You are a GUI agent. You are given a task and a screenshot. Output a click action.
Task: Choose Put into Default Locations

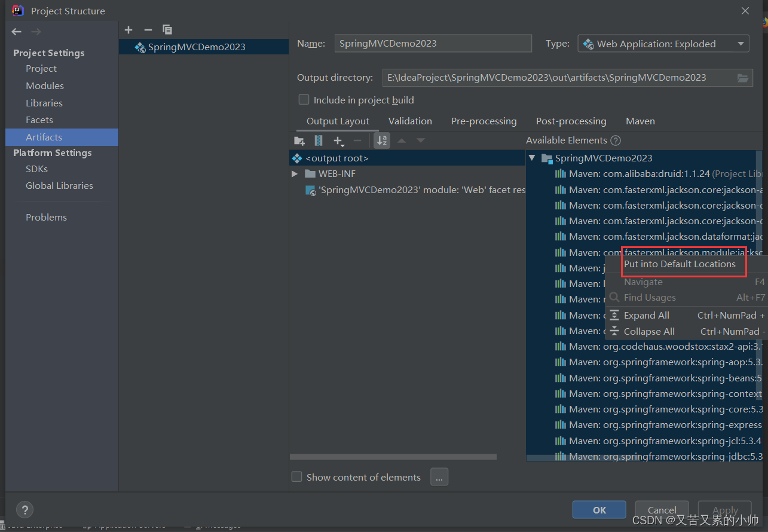(686, 264)
